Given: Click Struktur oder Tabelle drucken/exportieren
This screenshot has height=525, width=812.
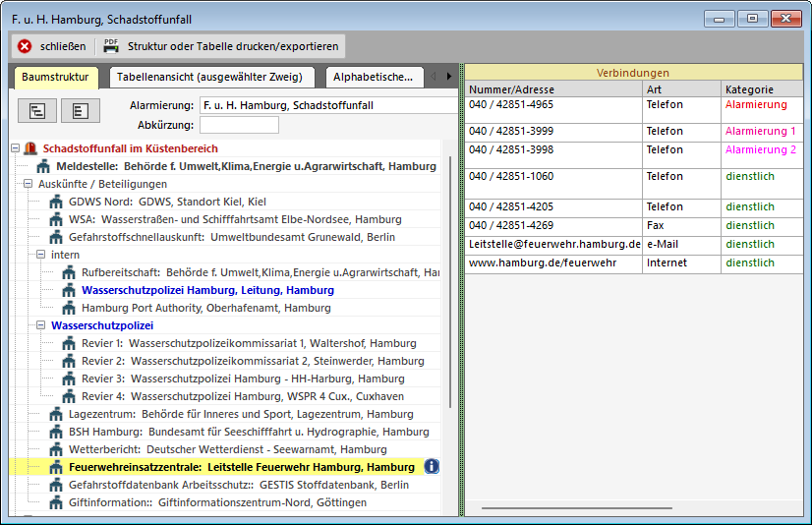Looking at the screenshot, I should pyautogui.click(x=233, y=46).
